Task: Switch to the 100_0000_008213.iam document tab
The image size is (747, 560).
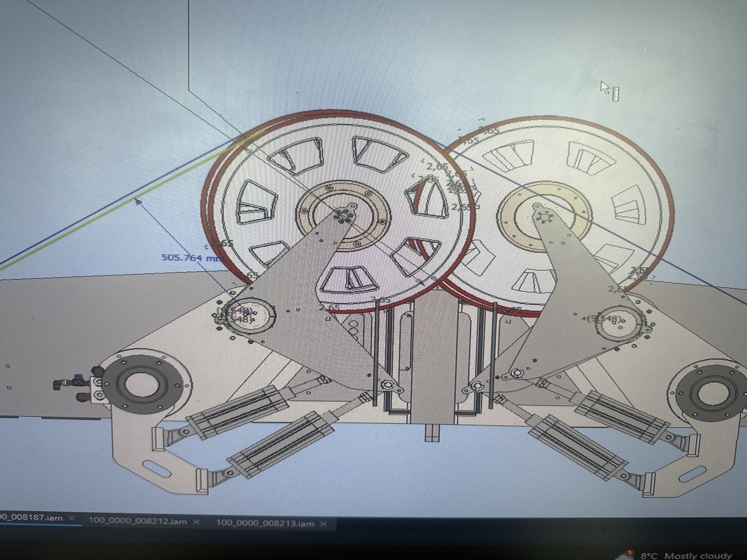Action: (x=265, y=523)
